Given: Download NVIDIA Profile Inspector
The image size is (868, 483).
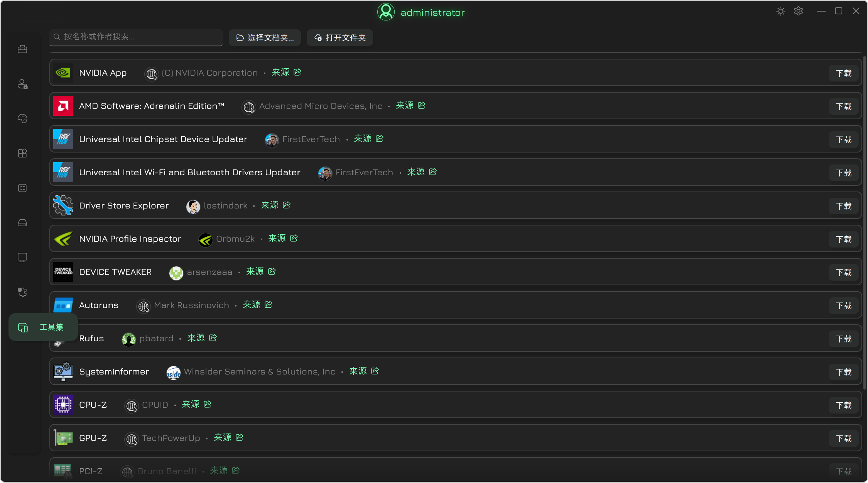Looking at the screenshot, I should (x=843, y=239).
